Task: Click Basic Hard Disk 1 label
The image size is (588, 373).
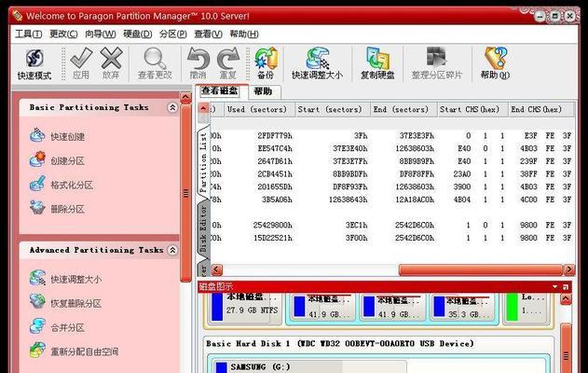Action: (340, 343)
